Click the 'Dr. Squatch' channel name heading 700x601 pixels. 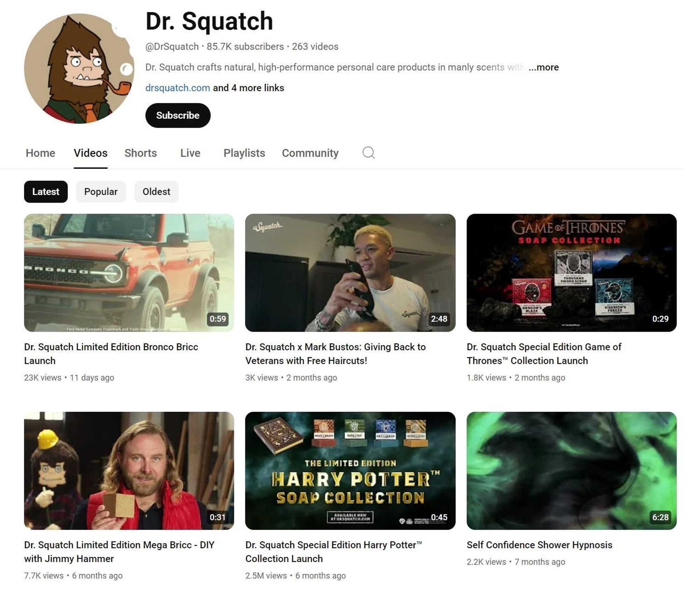pos(209,22)
